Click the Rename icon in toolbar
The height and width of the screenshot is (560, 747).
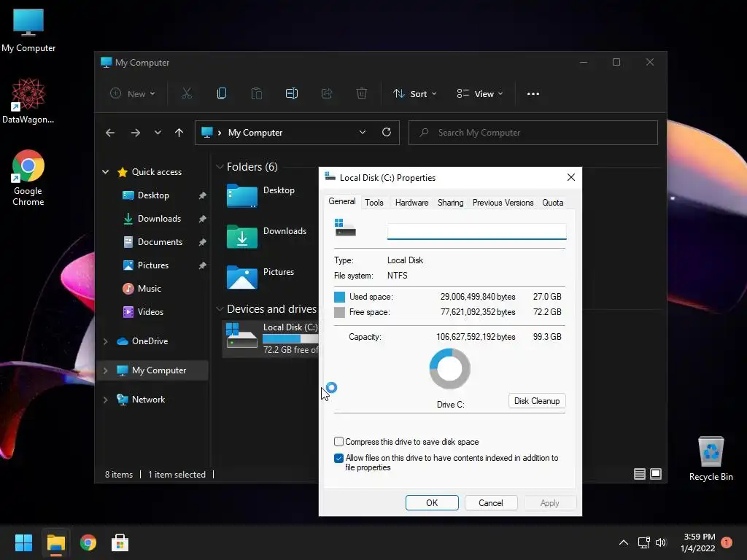[292, 94]
